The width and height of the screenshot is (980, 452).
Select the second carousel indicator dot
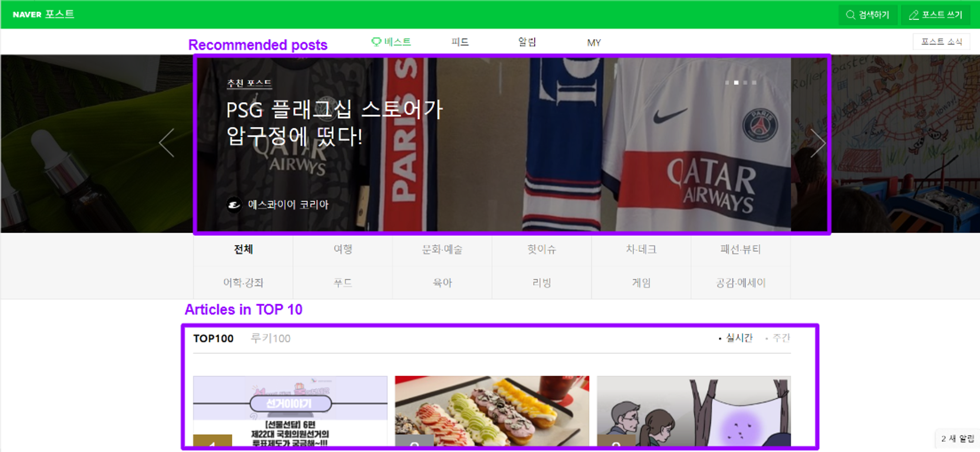point(736,83)
